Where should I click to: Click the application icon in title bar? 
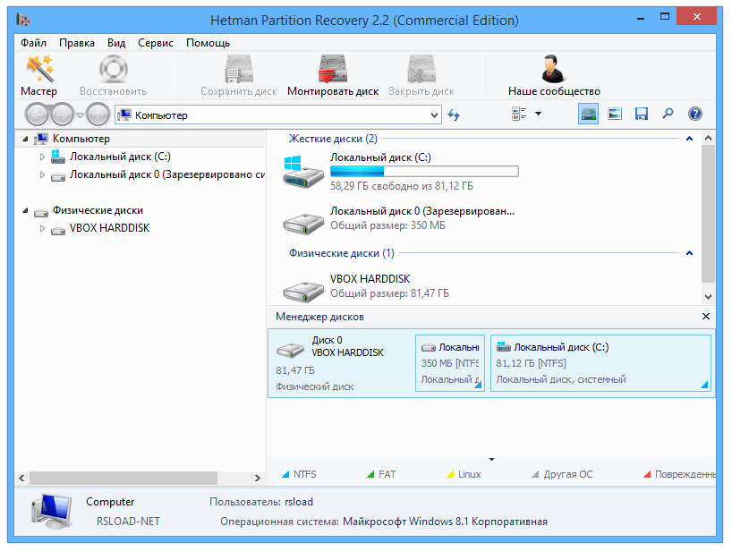pos(23,20)
